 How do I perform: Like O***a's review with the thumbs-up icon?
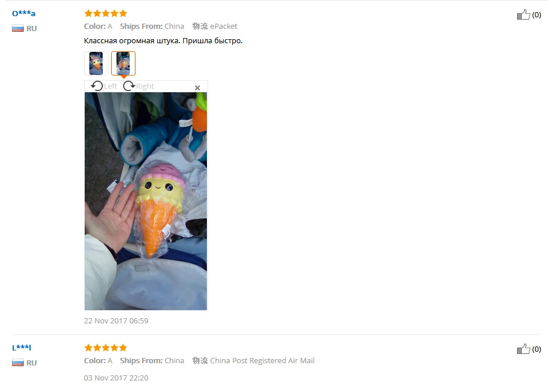coord(523,14)
